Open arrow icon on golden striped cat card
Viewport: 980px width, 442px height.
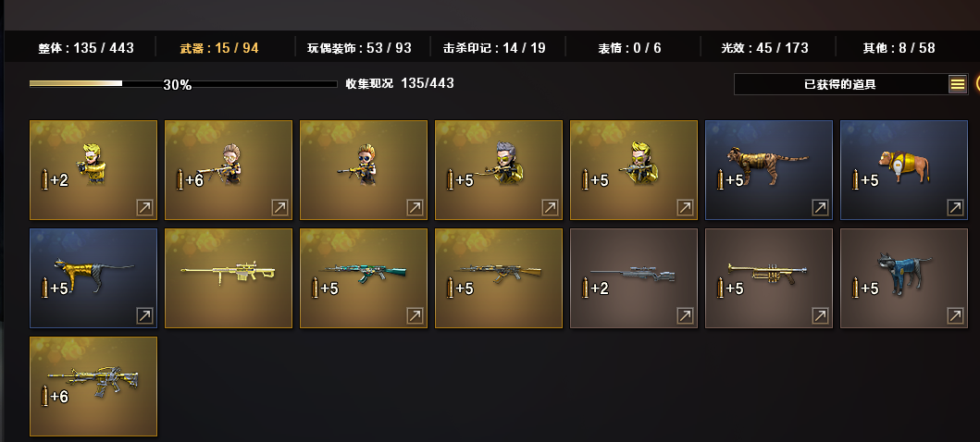pyautogui.click(x=144, y=316)
